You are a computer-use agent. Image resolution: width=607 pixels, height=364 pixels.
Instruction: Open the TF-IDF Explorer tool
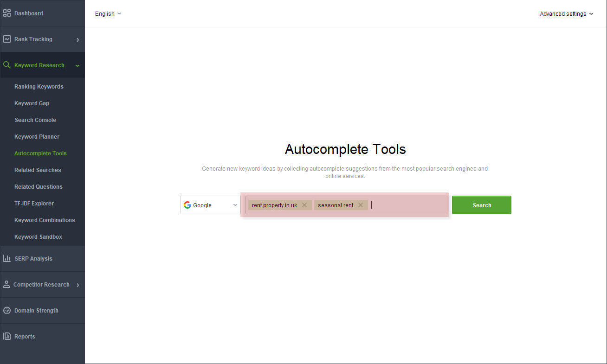click(34, 204)
